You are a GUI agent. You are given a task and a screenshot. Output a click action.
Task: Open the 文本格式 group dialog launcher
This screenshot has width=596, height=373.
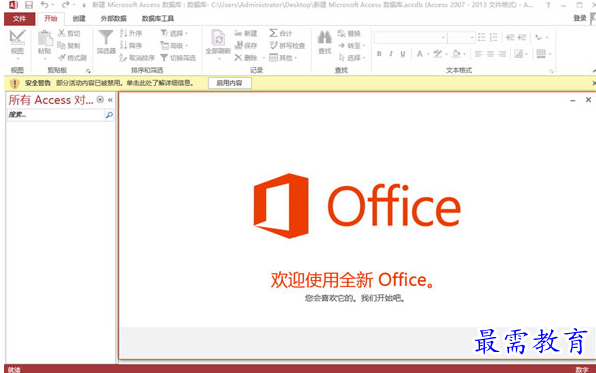pyautogui.click(x=551, y=71)
